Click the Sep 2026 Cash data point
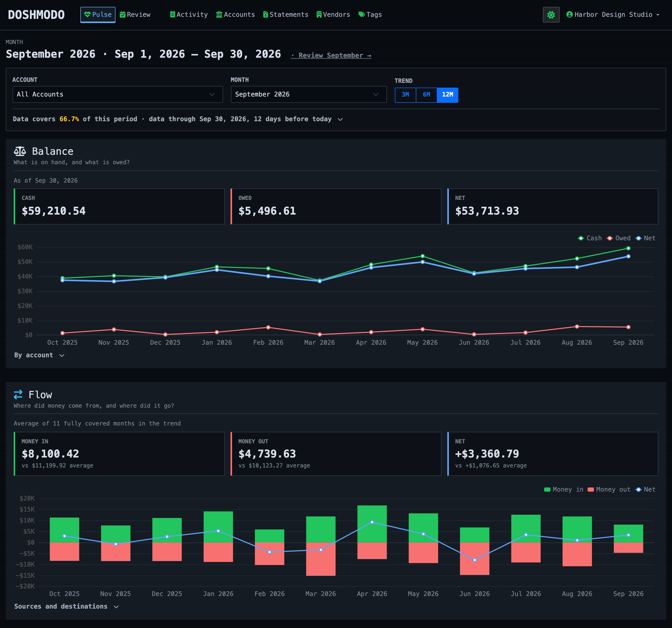 coord(628,248)
